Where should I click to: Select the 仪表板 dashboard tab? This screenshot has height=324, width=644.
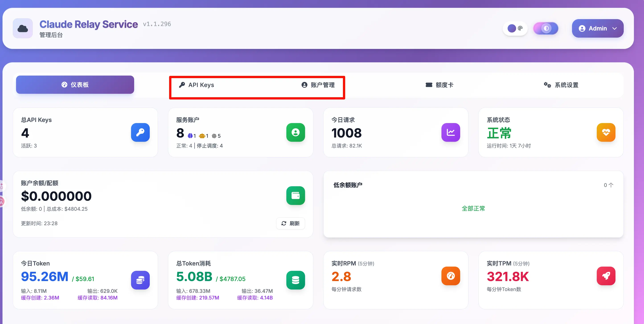tap(75, 85)
